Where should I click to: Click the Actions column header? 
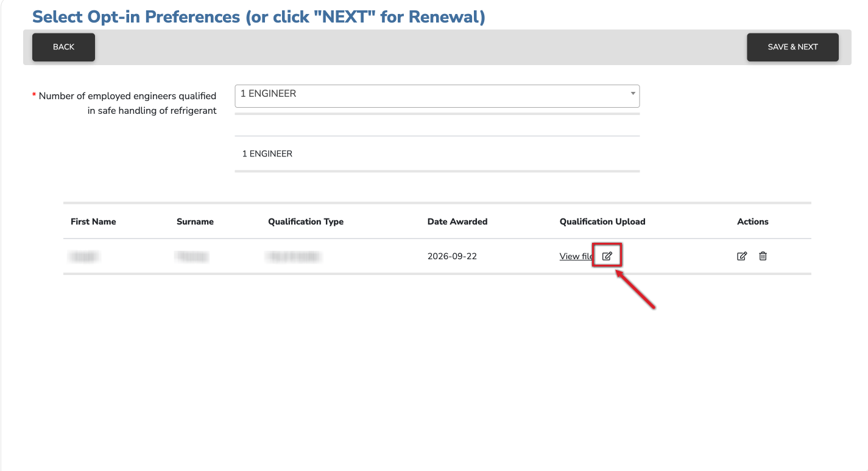[753, 222]
